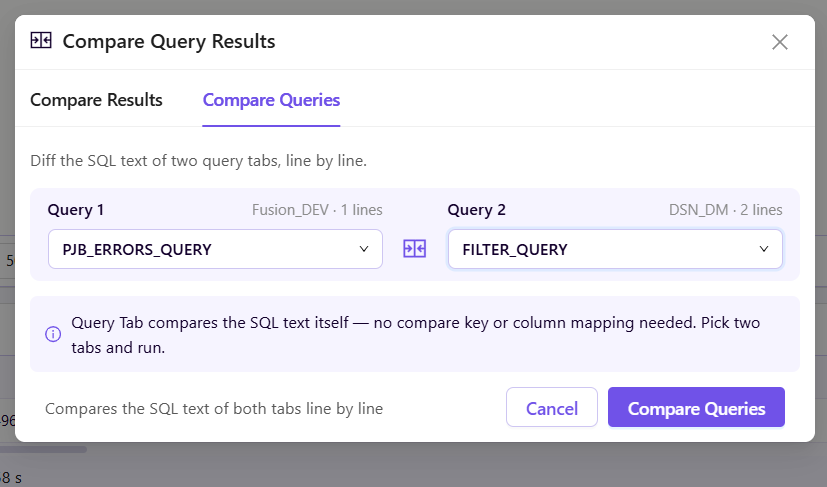The height and width of the screenshot is (487, 827).
Task: Switch to the Compare Results tab
Action: point(96,100)
